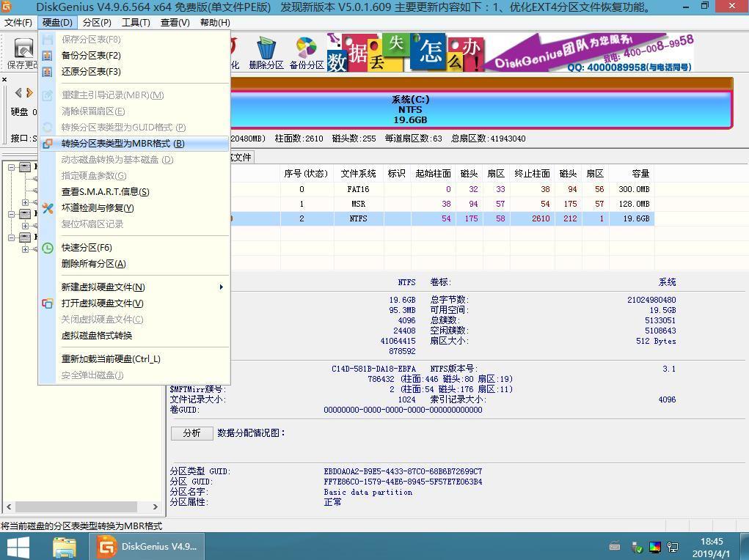This screenshot has height=560, width=749.
Task: Choose 坏道检测与修复(Y) entry
Action: tap(134, 208)
